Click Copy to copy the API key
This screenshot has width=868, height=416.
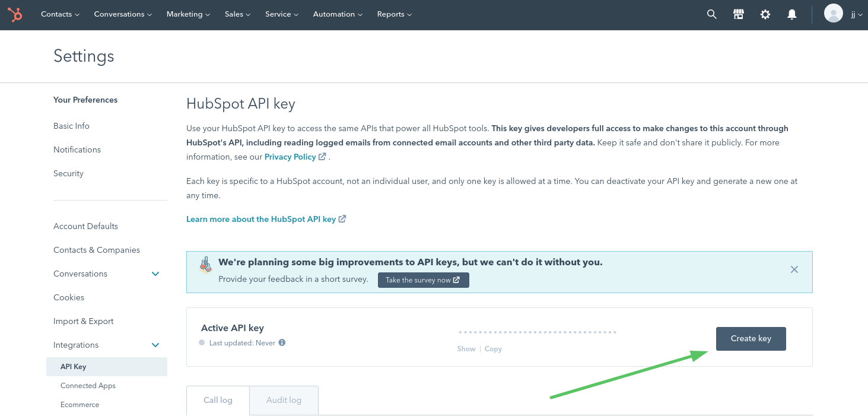(x=493, y=349)
